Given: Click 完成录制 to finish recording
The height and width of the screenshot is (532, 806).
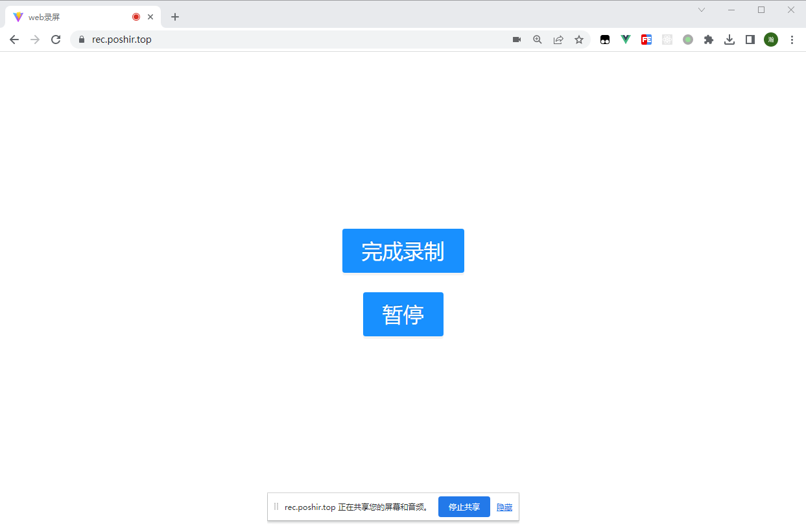Looking at the screenshot, I should point(403,251).
